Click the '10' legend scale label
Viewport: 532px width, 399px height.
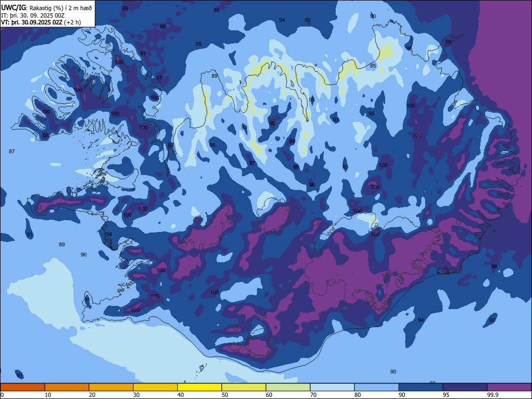(48, 395)
